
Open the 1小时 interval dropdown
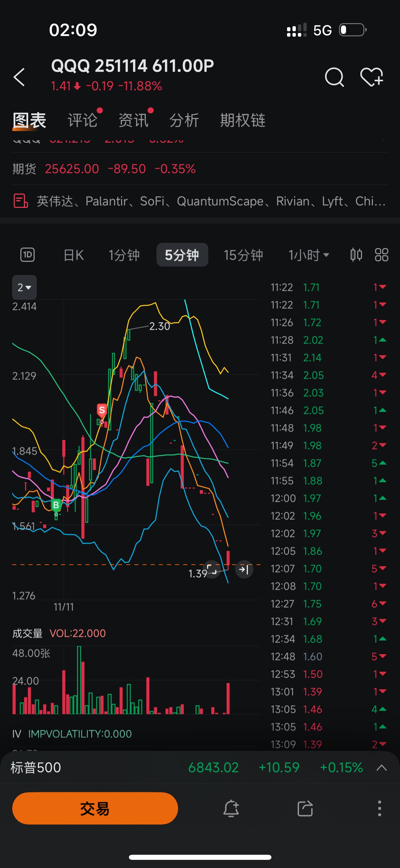click(308, 255)
